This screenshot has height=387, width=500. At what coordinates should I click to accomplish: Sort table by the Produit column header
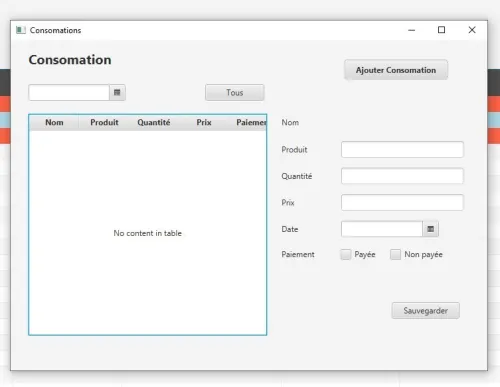pyautogui.click(x=104, y=122)
